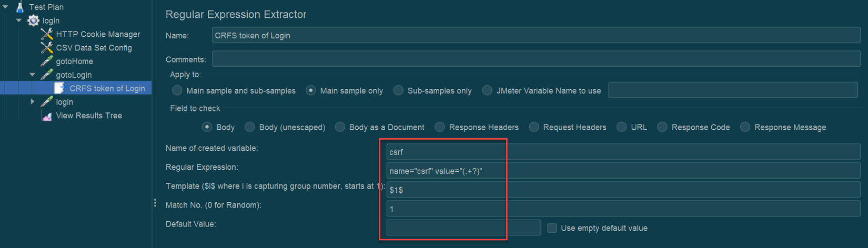
Task: Select gotoLogin sampler in tree
Action: (x=74, y=75)
